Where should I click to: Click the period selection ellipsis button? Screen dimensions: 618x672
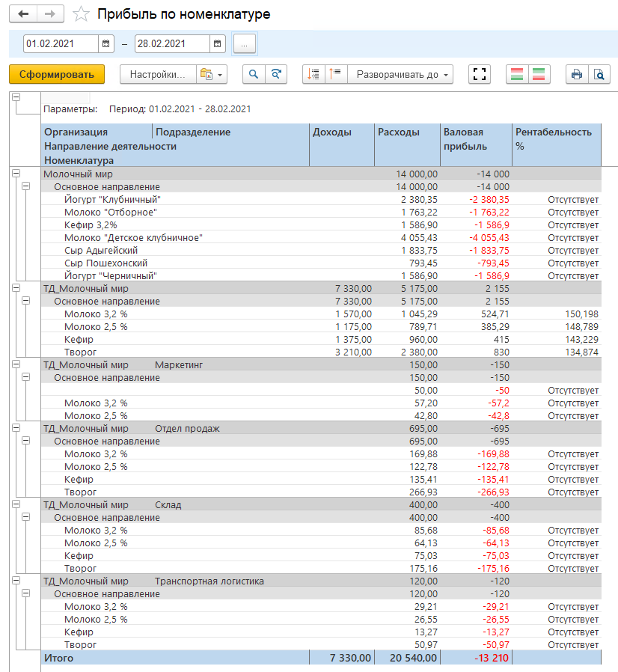[244, 44]
